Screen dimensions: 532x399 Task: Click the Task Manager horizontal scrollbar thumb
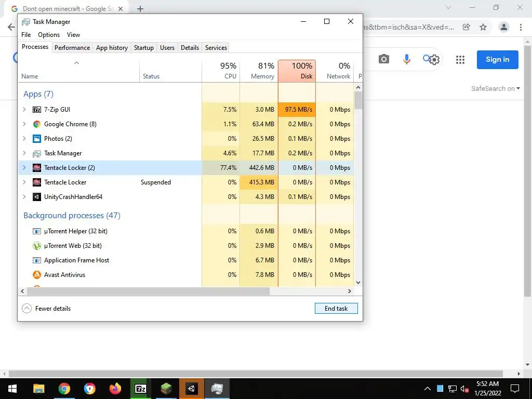148,291
